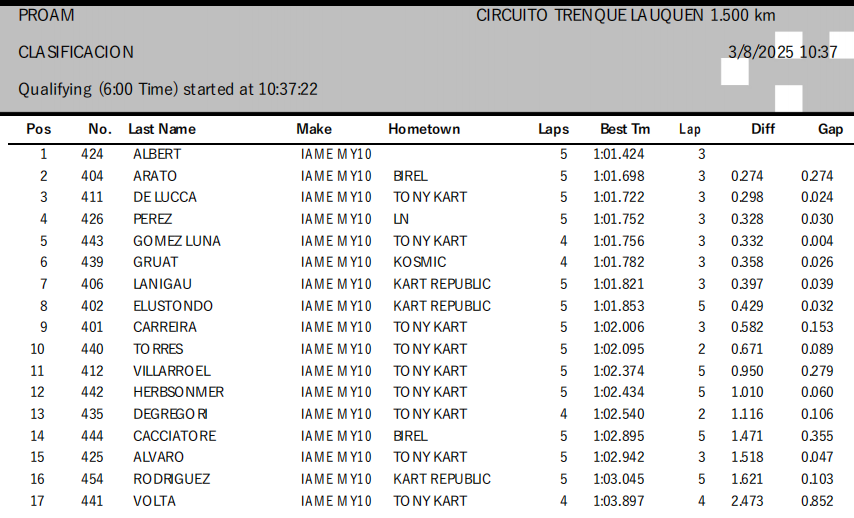Image resolution: width=854 pixels, height=518 pixels.
Task: Click the CLASIFICACION heading
Action: click(x=76, y=52)
